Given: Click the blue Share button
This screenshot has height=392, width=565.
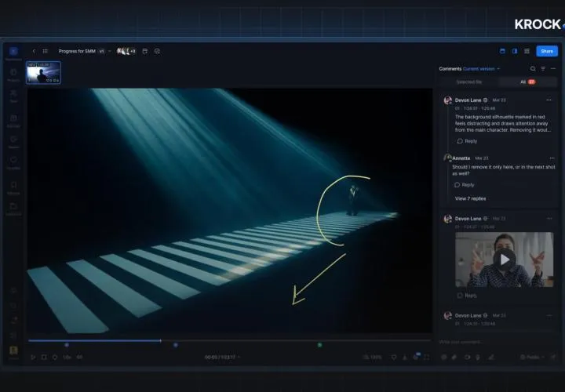Looking at the screenshot, I should click(547, 51).
